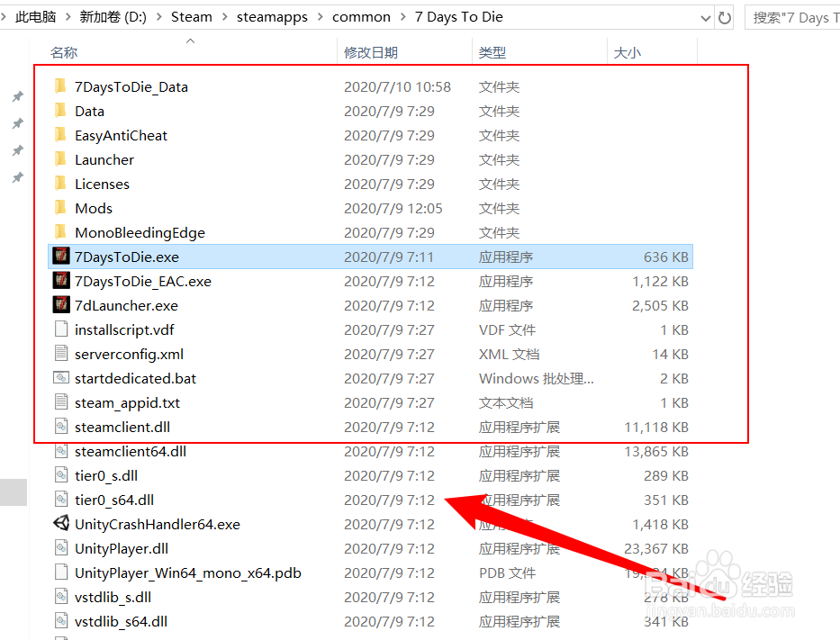The image size is (840, 640).
Task: Click the startdedicated.bat icon
Action: pos(61,377)
